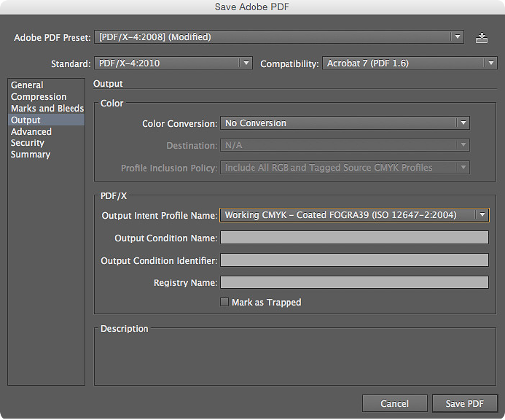This screenshot has width=505, height=420.
Task: Open the Adobe PDF Preset dropdown
Action: pos(279,37)
